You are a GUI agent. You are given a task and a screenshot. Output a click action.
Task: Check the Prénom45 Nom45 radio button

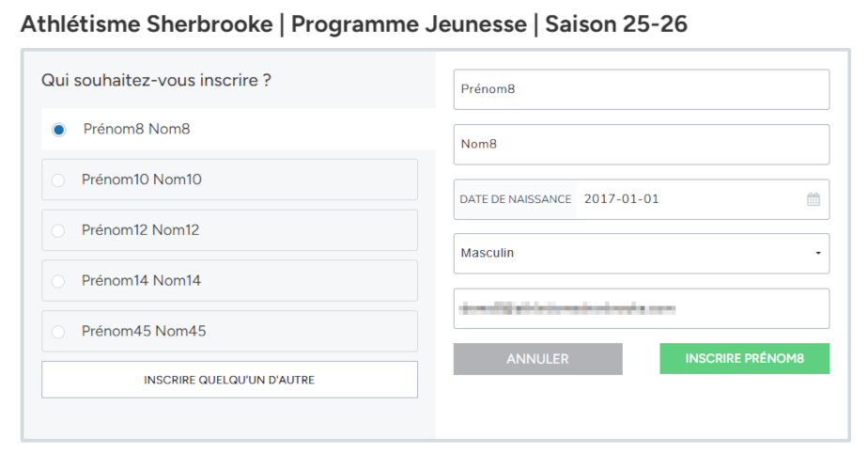click(x=58, y=332)
